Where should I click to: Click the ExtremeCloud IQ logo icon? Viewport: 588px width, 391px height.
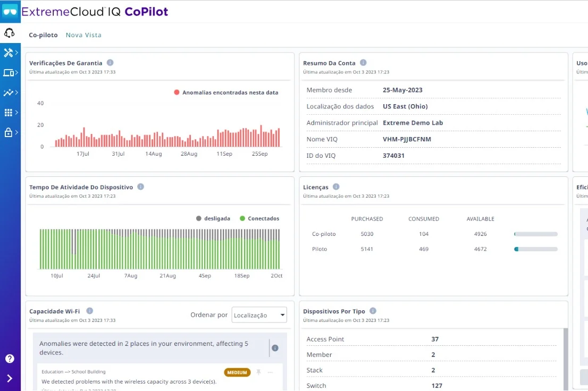pyautogui.click(x=10, y=11)
